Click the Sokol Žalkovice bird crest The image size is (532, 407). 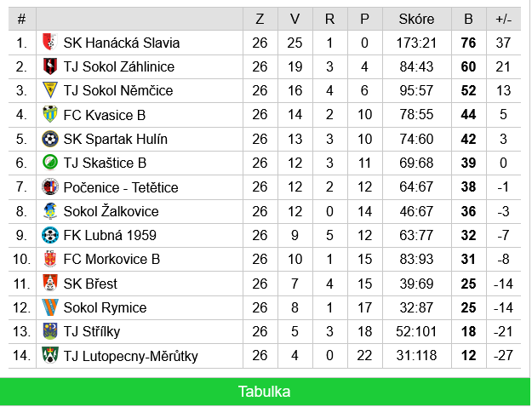pos(50,211)
